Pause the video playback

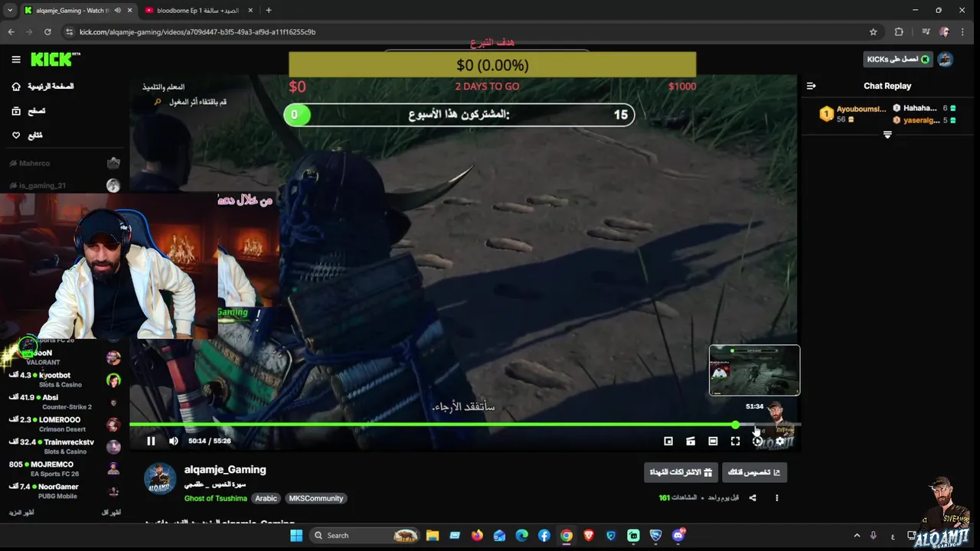151,441
